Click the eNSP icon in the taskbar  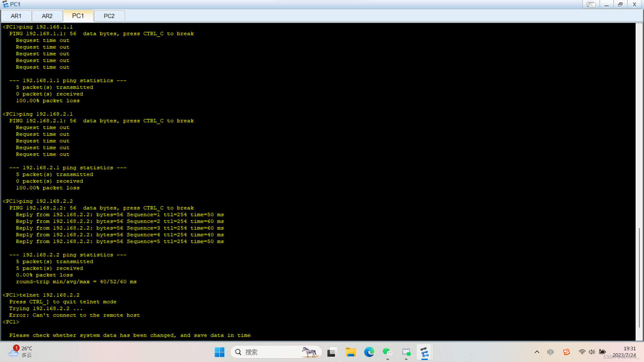coord(424,352)
